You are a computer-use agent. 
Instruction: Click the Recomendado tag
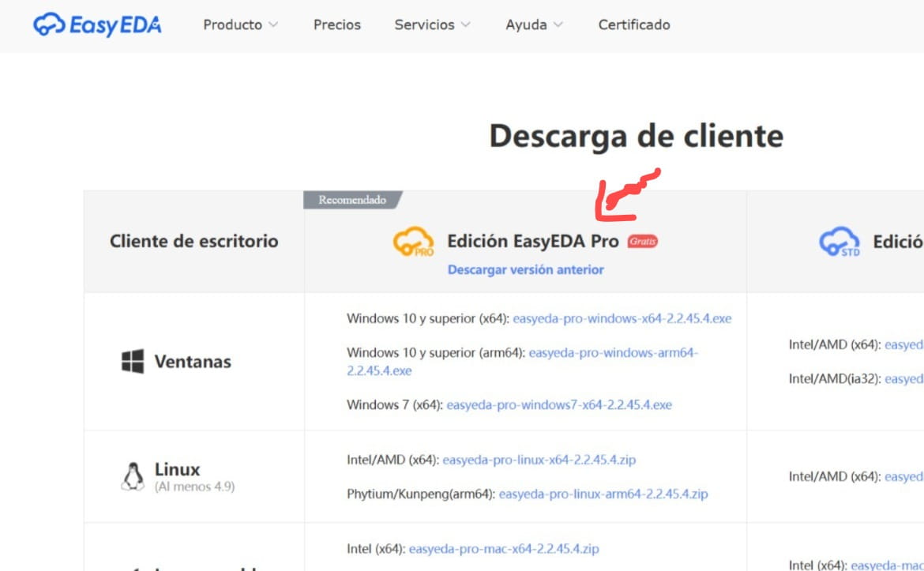click(352, 200)
